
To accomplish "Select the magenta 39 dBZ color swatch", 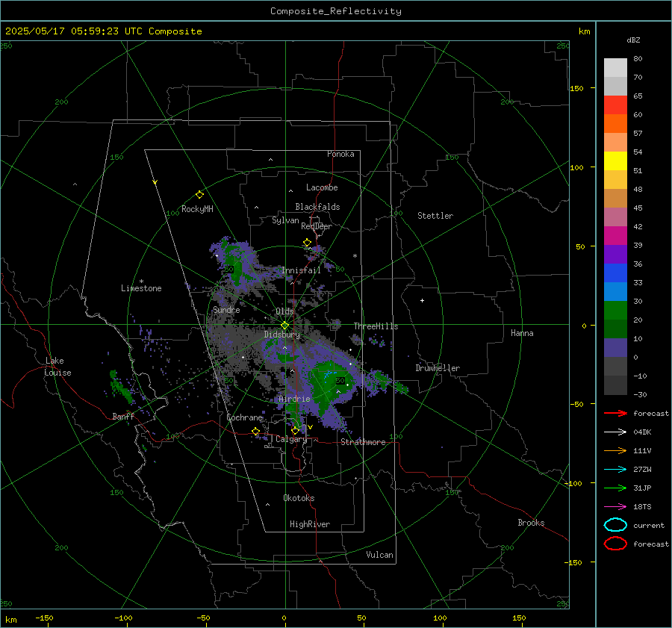I will coord(615,236).
